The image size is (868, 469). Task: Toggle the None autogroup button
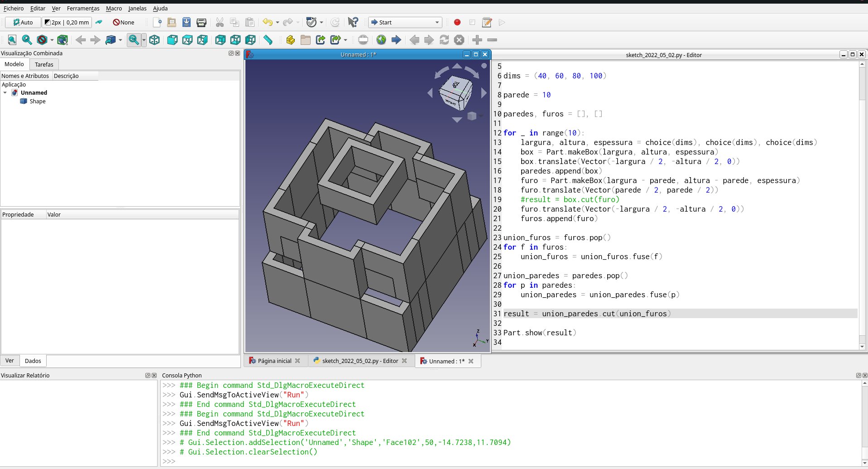123,22
